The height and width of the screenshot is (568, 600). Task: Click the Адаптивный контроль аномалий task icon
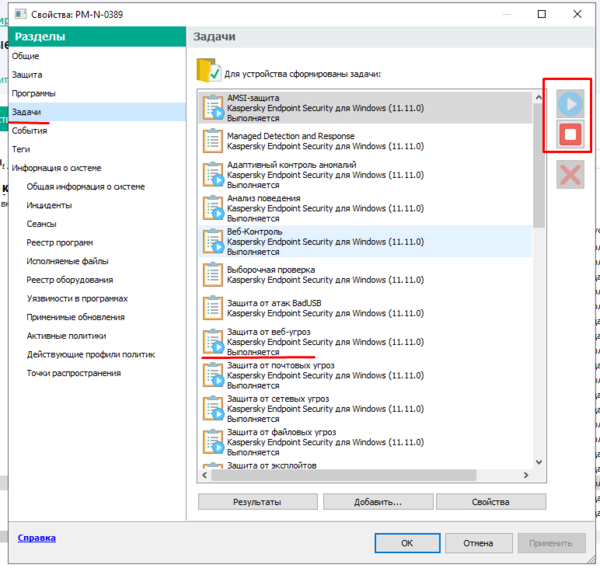pos(213,175)
